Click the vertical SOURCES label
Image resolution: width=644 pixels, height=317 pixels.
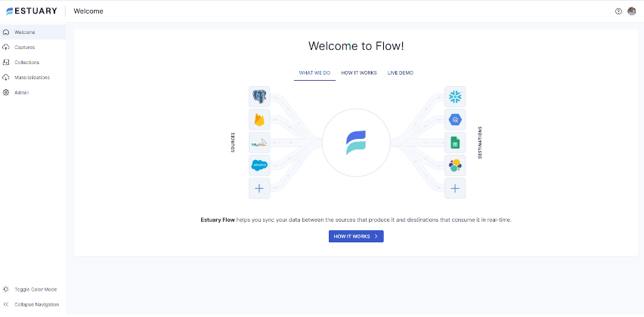pyautogui.click(x=233, y=143)
